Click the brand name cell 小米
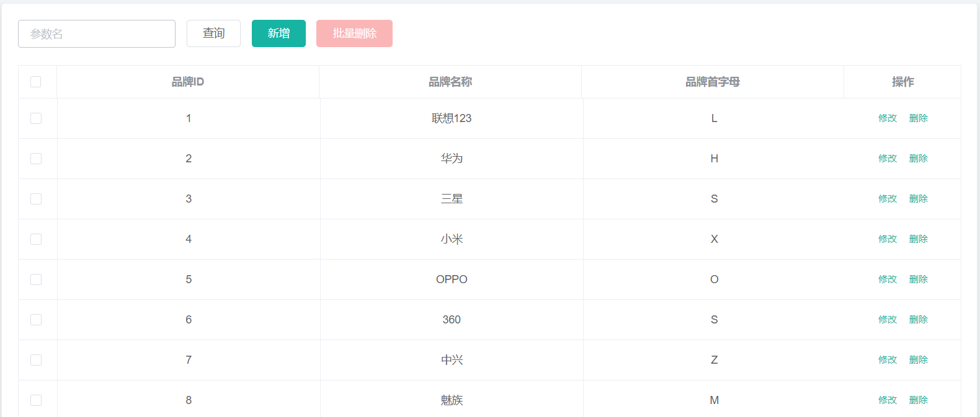 pos(452,239)
